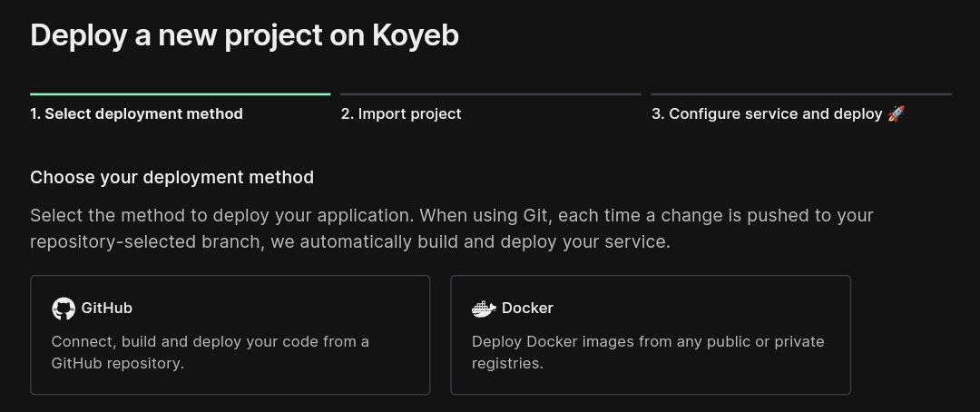
Task: Open the 'Select deployment method' step
Action: (136, 113)
